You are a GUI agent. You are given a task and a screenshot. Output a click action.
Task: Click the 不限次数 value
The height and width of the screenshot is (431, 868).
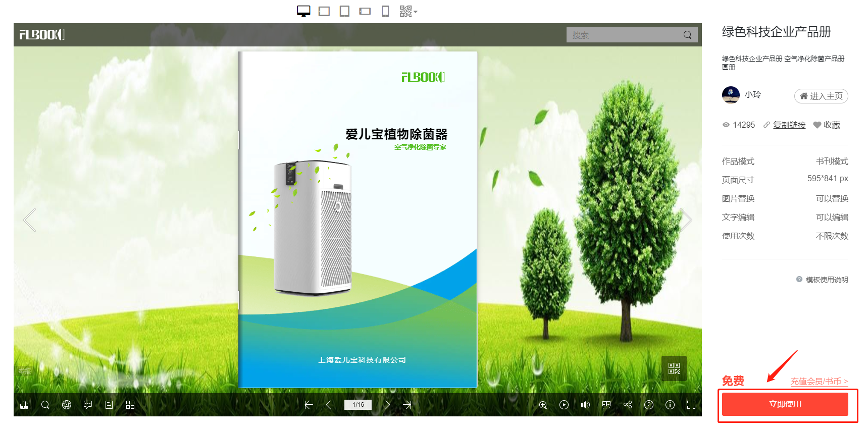(832, 236)
